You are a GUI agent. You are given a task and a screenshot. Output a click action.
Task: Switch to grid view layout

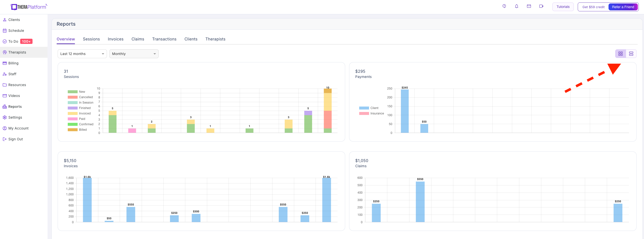[x=620, y=54]
